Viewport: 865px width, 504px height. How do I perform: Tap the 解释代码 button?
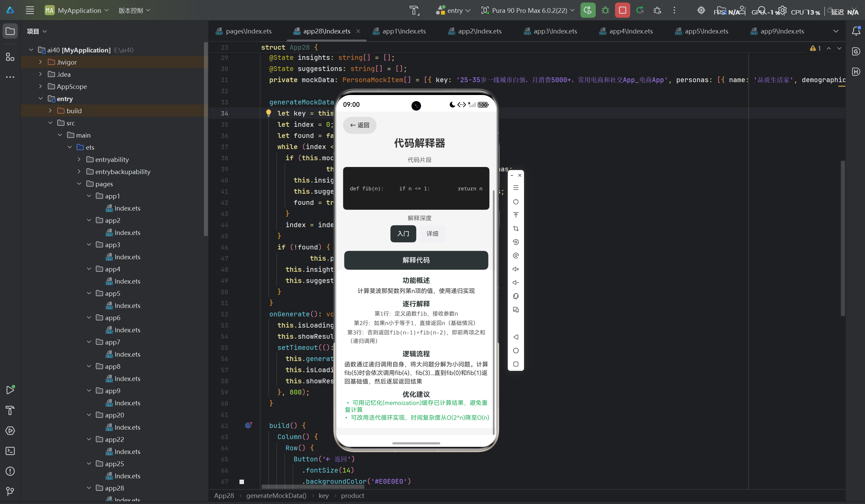[416, 260]
